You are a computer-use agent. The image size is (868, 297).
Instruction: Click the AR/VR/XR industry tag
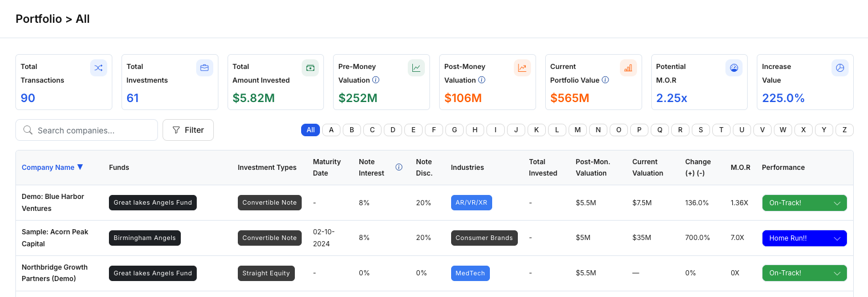(471, 203)
